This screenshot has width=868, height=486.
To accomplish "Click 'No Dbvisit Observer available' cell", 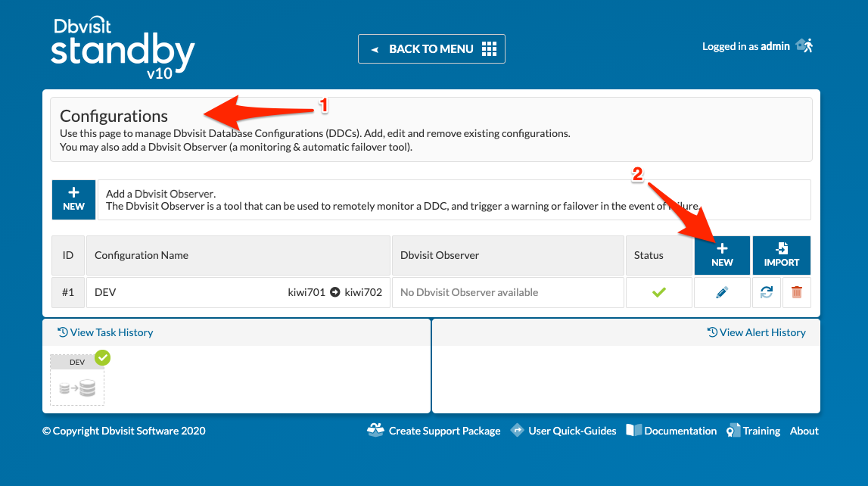I will 509,292.
